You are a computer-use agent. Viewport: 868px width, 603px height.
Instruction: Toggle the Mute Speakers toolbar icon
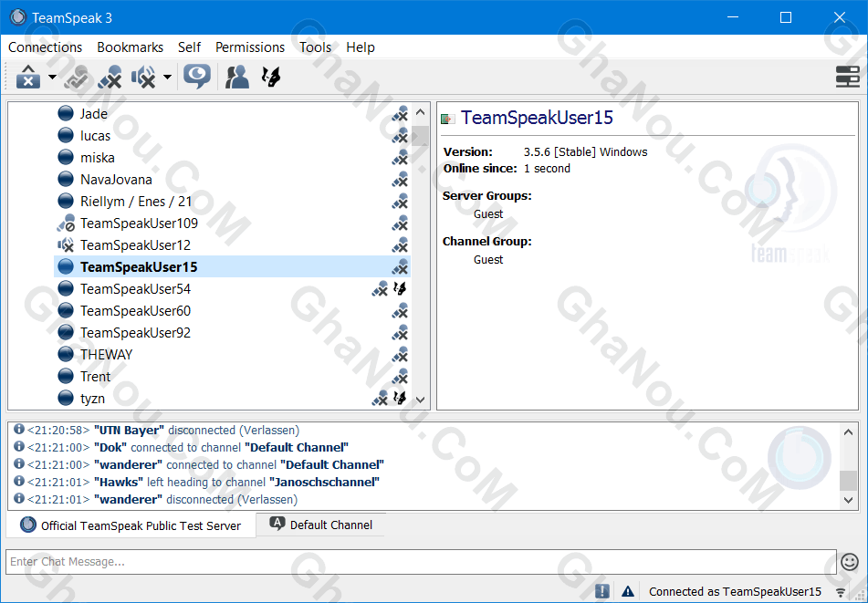click(142, 77)
